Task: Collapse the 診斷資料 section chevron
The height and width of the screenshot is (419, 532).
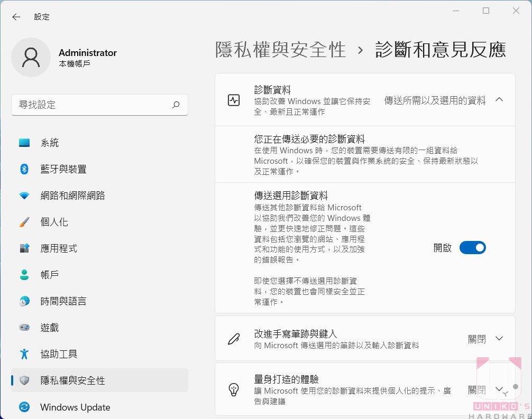Action: coord(499,100)
